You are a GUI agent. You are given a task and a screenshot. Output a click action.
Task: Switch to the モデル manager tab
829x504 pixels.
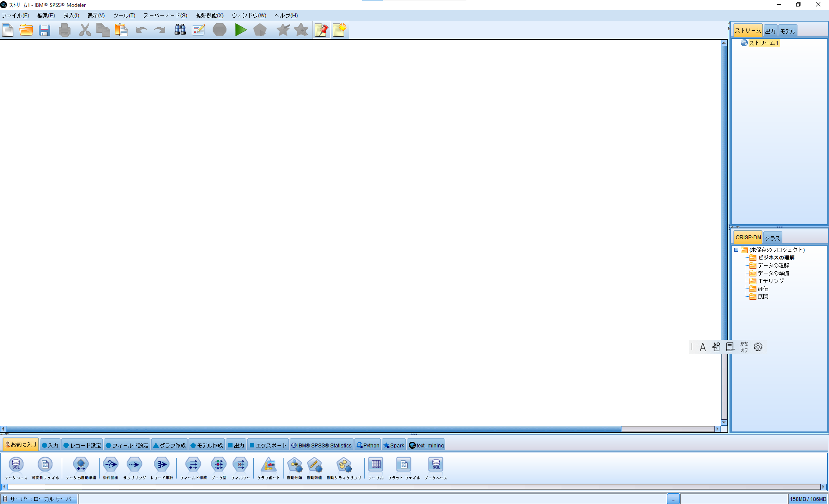click(x=788, y=30)
